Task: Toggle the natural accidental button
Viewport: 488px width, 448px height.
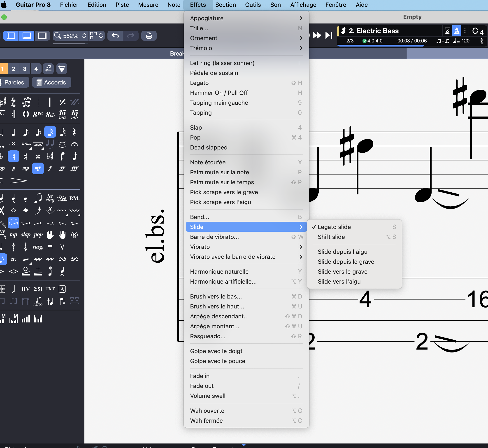Action: (14, 156)
